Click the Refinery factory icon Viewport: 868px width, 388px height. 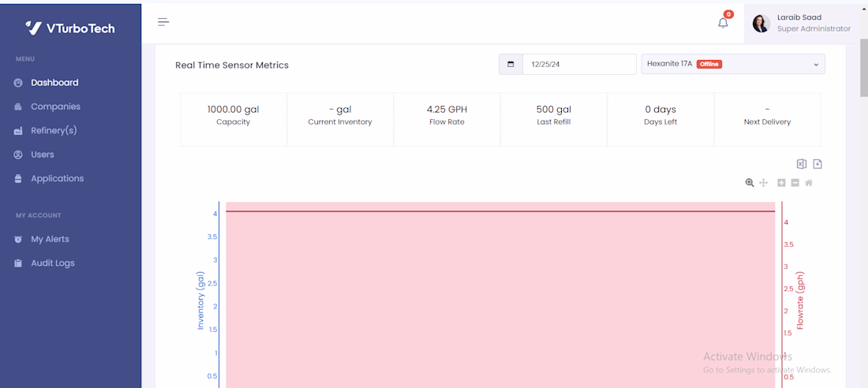pyautogui.click(x=18, y=131)
